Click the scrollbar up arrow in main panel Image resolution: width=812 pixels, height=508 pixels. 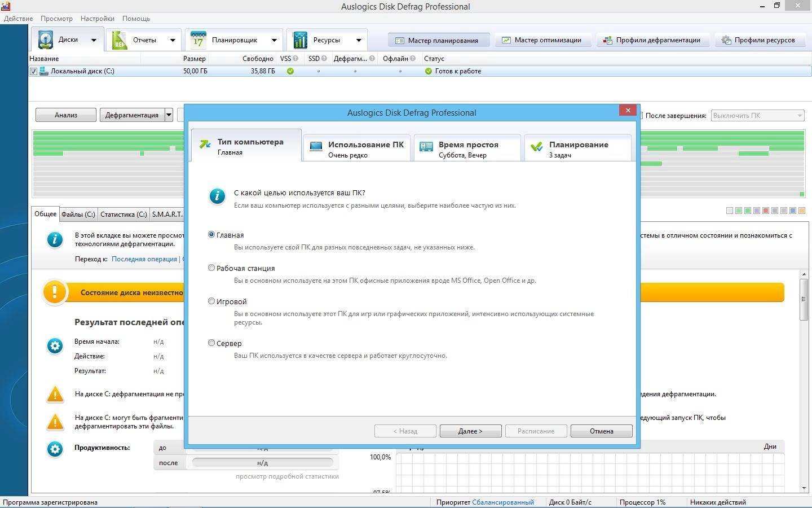tap(804, 274)
